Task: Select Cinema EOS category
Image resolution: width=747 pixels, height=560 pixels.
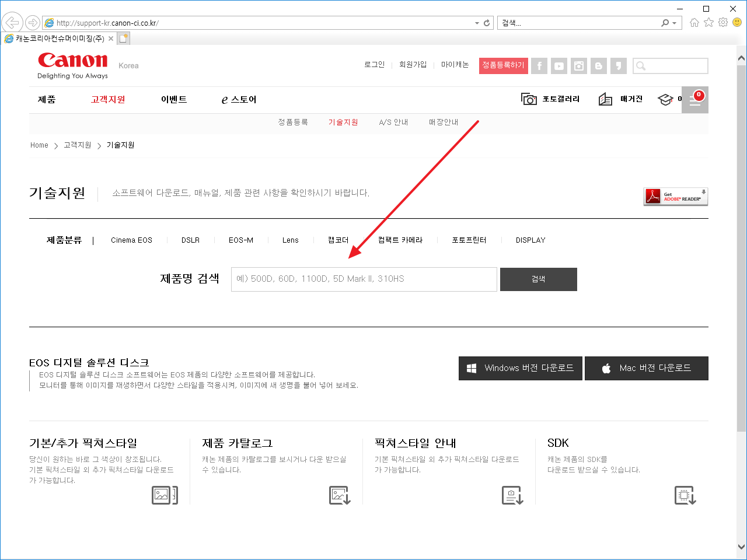Action: (x=131, y=240)
